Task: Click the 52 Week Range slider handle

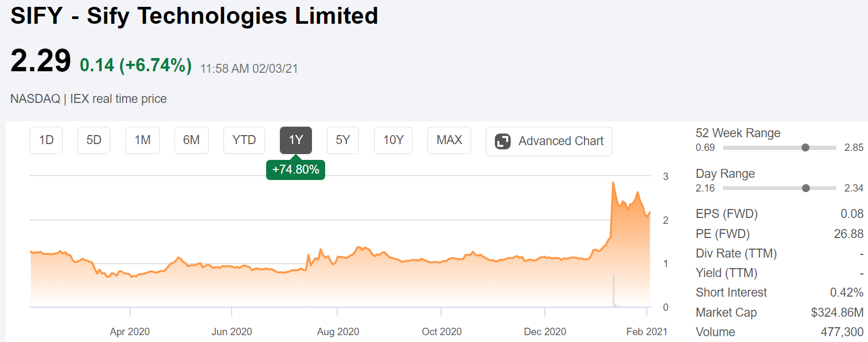Action: click(x=805, y=148)
